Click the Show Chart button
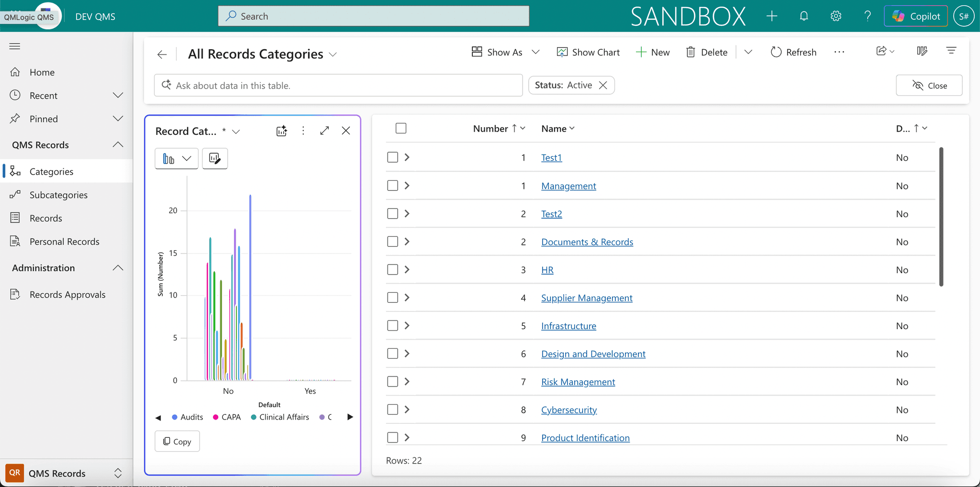 [x=588, y=52]
